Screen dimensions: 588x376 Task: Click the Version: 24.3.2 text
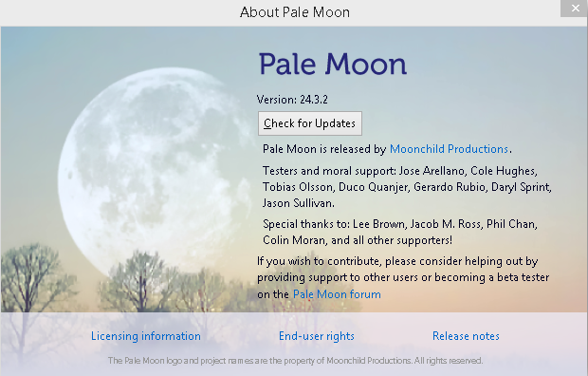(x=292, y=100)
